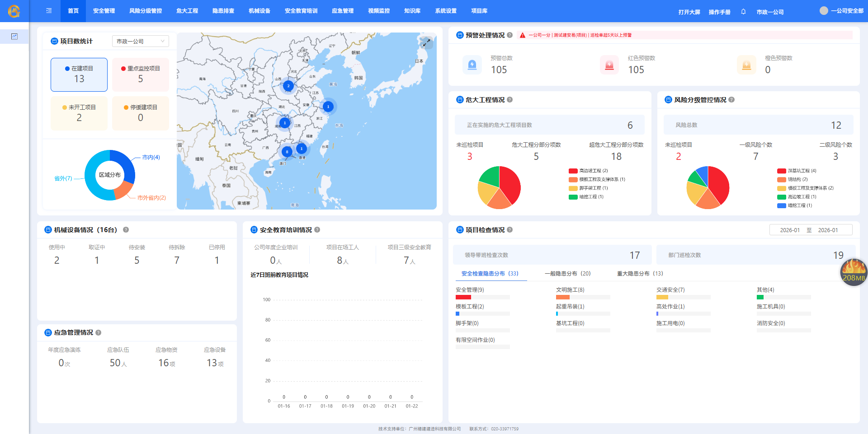The image size is (868, 434).
Task: Click help icon beside 危大工程情况
Action: coord(510,100)
